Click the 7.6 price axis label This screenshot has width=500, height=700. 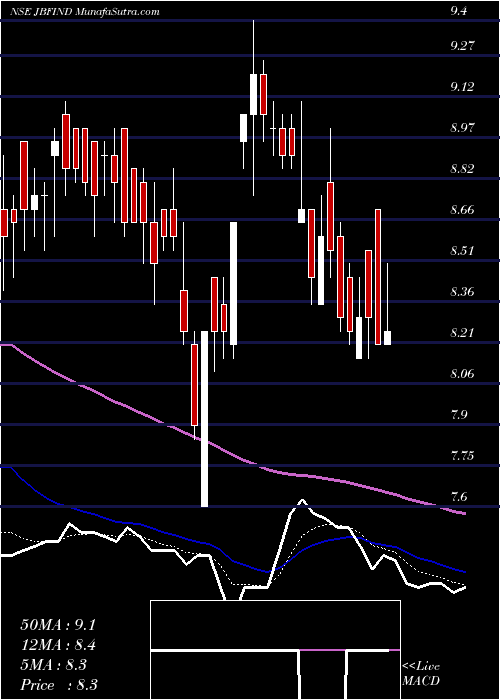point(459,497)
